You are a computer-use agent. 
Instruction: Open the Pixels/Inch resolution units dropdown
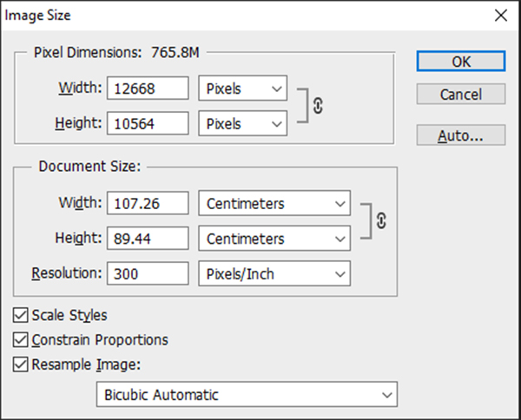[x=274, y=273]
